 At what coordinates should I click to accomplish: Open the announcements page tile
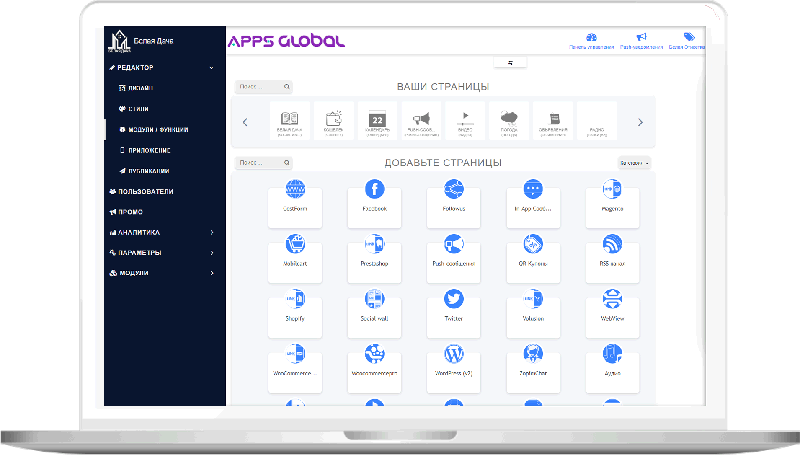point(553,121)
